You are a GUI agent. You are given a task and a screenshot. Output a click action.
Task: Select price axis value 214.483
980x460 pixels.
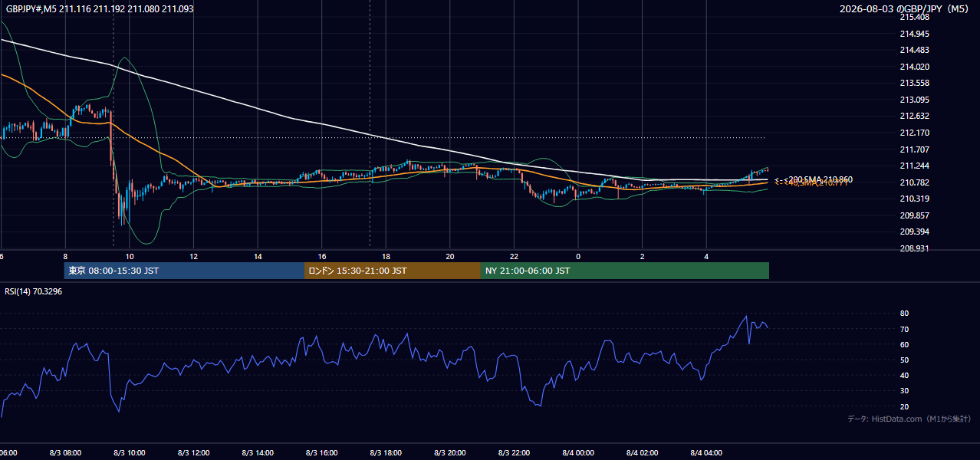click(914, 50)
